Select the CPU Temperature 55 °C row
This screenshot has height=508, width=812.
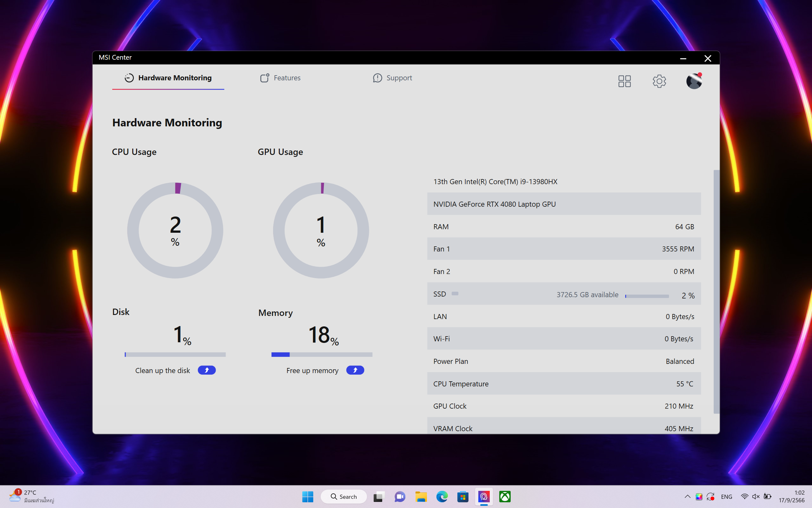pos(564,384)
